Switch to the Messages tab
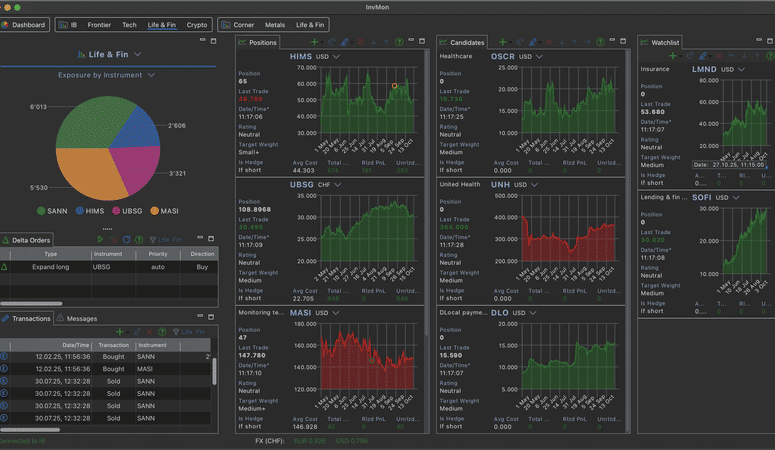Screen dimensions: 775x450 tap(78, 318)
